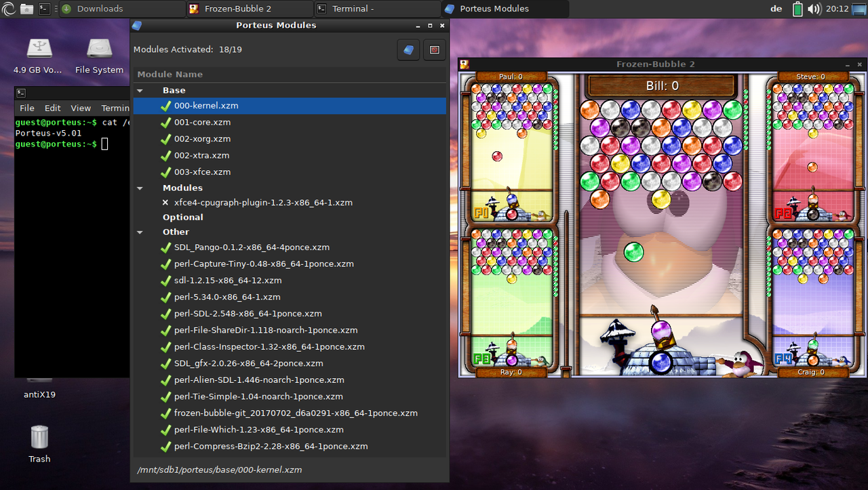This screenshot has height=490, width=868.
Task: Open the antiX19 desktop icon
Action: pyautogui.click(x=39, y=390)
